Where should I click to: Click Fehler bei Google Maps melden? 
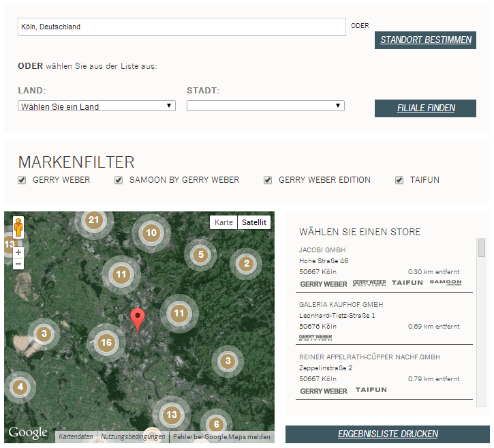pos(221,436)
